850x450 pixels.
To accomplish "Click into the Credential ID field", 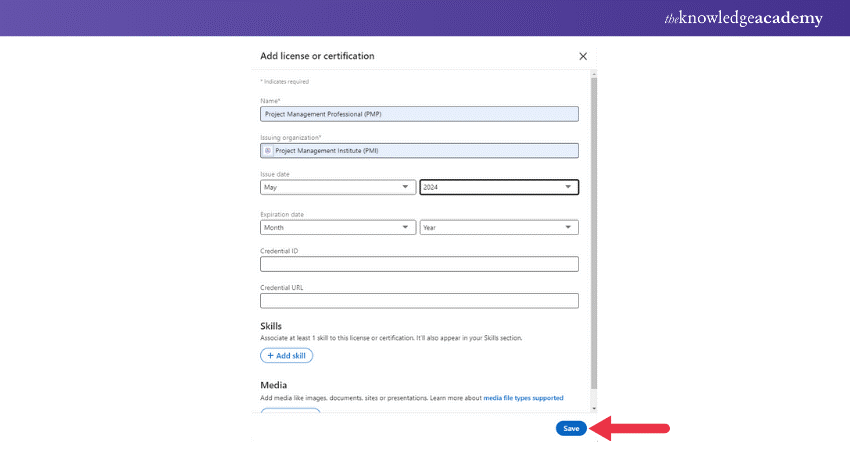I will point(419,264).
